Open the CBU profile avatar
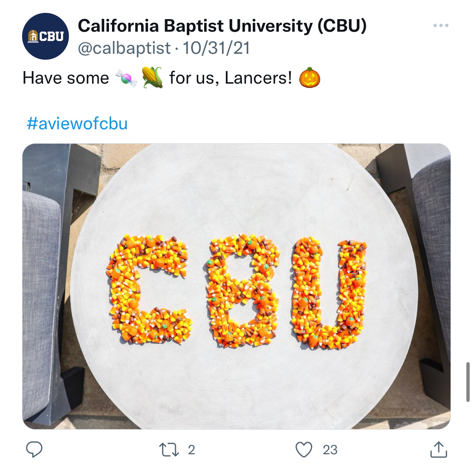This screenshot has height=476, width=473. [45, 36]
